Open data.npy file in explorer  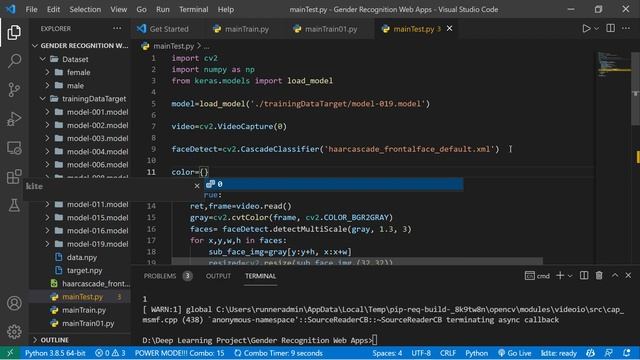[80, 257]
